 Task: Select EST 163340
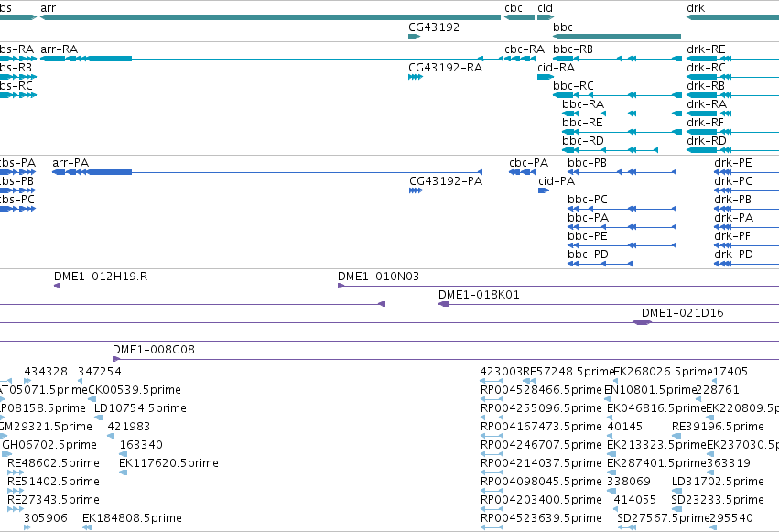(124, 454)
